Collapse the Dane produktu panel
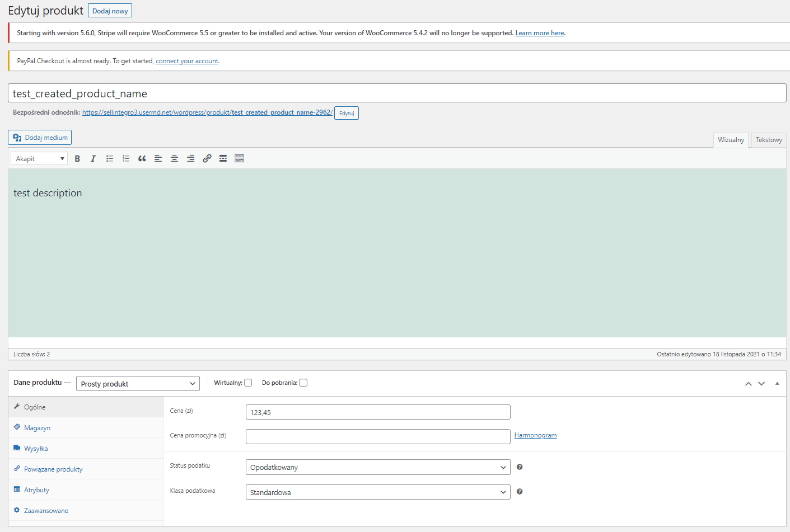Screen dimensions: 790x532 click(777, 384)
